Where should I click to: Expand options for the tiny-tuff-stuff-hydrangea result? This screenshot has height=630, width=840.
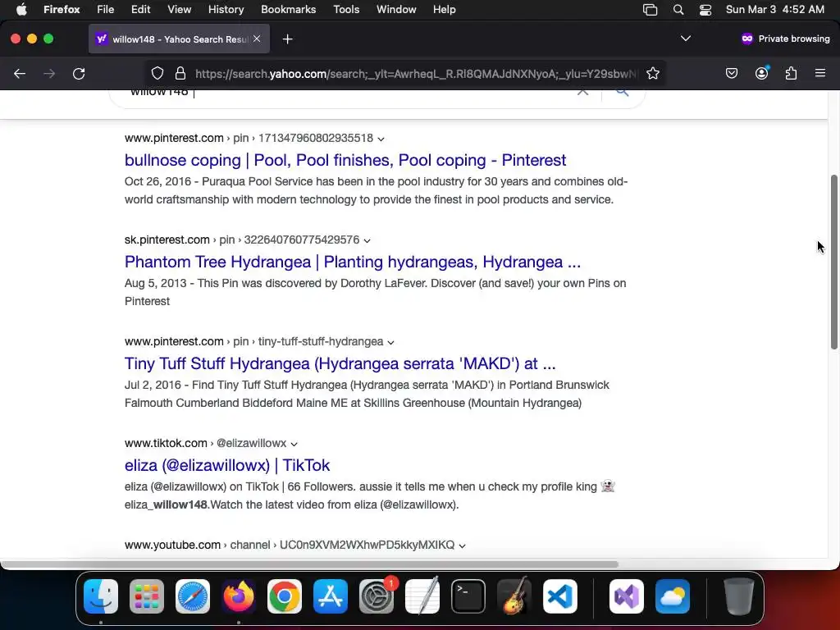tap(391, 342)
